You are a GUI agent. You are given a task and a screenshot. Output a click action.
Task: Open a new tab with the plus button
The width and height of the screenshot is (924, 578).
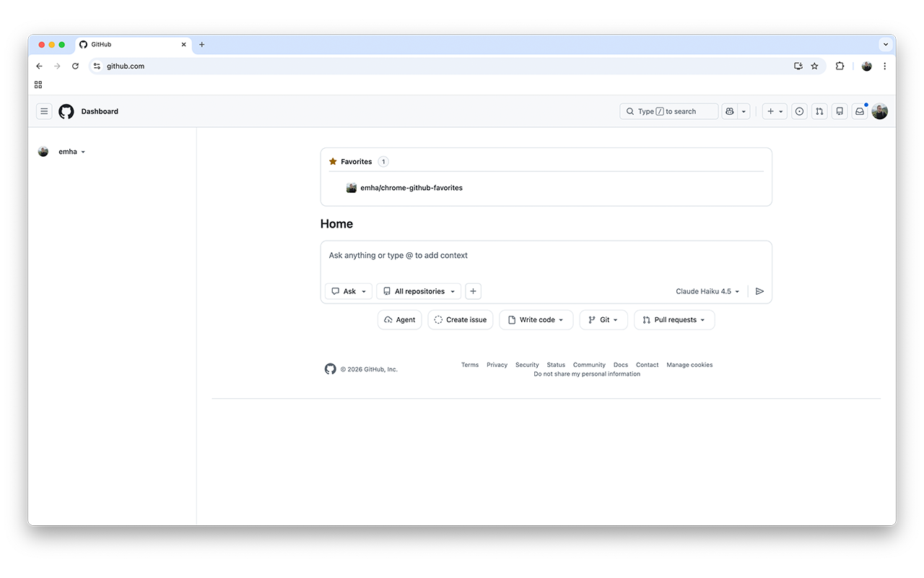(201, 44)
